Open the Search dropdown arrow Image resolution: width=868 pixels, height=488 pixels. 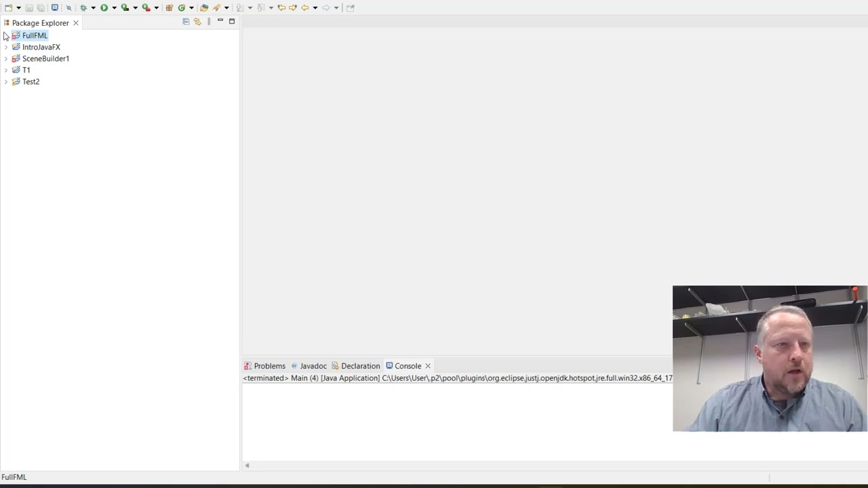click(x=226, y=7)
